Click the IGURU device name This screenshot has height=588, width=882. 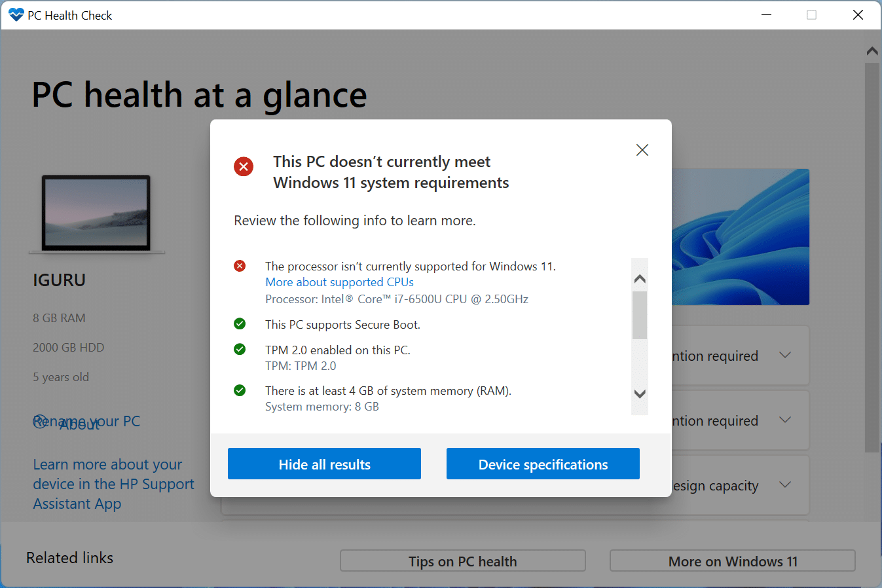click(60, 280)
